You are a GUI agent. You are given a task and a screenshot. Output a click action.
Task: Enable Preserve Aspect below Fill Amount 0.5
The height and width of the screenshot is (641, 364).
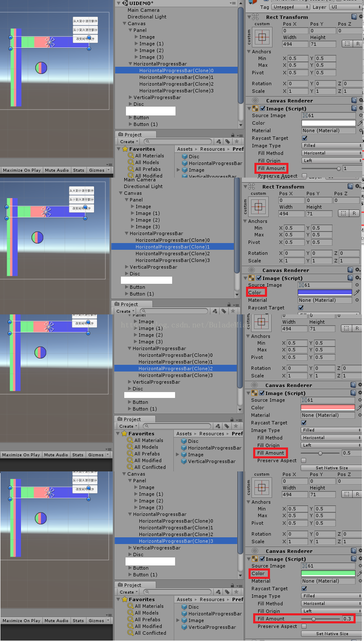(x=304, y=460)
